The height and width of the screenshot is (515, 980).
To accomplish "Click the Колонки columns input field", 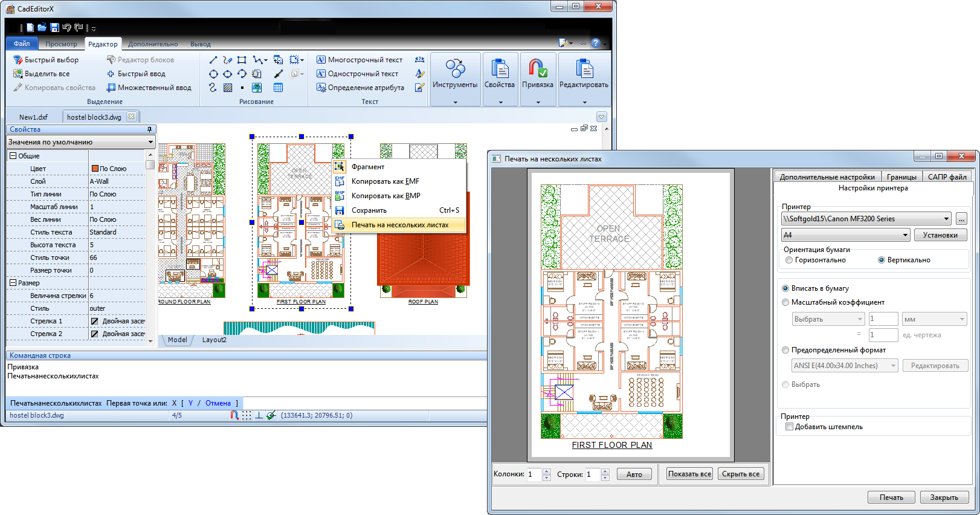I will (534, 475).
